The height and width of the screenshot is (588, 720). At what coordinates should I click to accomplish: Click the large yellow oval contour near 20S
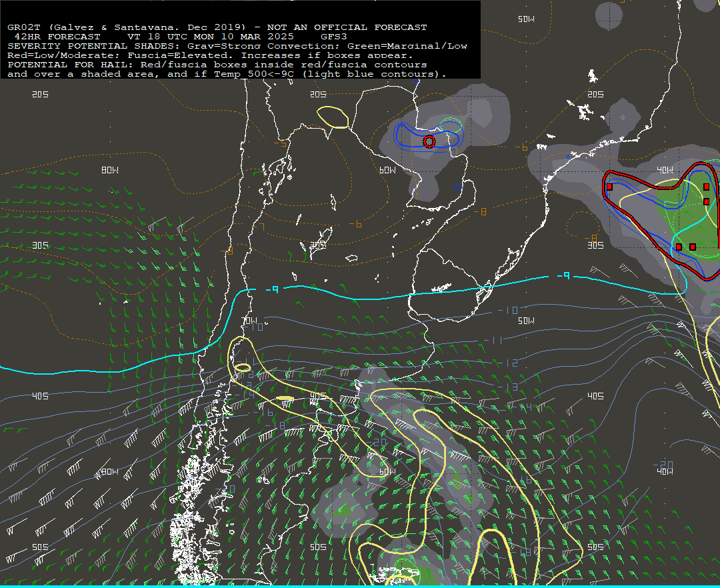pos(333,117)
